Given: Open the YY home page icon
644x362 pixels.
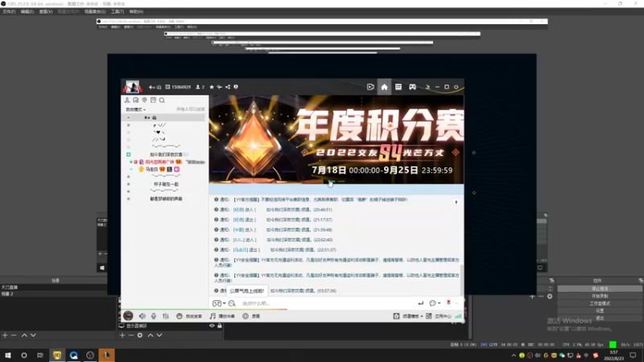Looking at the screenshot, I should [x=384, y=87].
